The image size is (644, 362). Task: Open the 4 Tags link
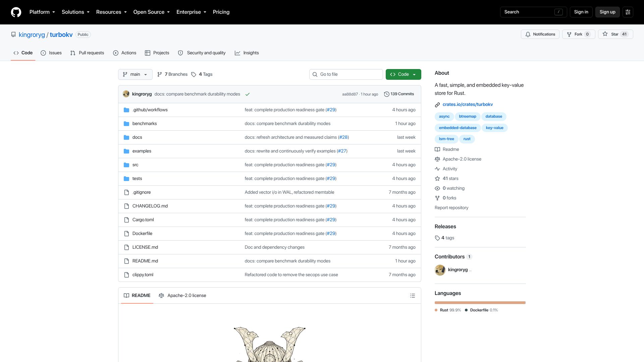(202, 74)
